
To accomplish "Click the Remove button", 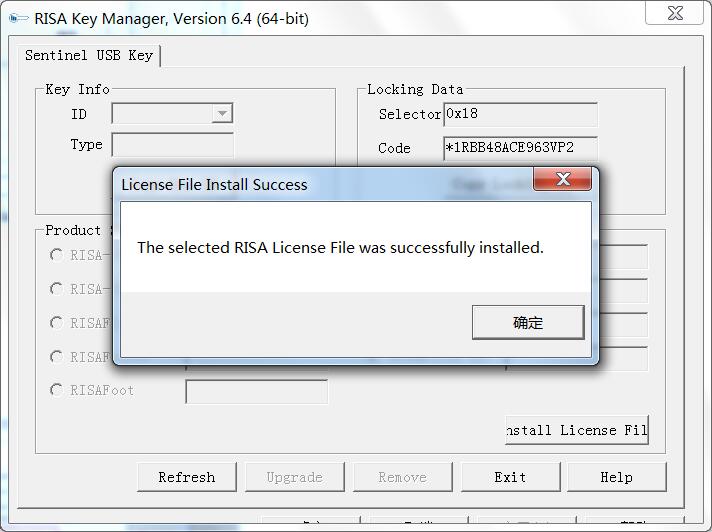I will [x=403, y=477].
